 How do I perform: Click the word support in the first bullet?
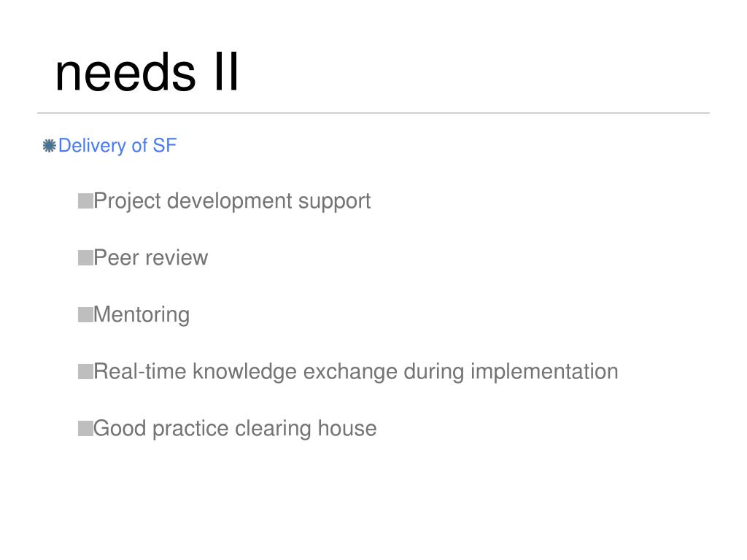pyautogui.click(x=334, y=202)
